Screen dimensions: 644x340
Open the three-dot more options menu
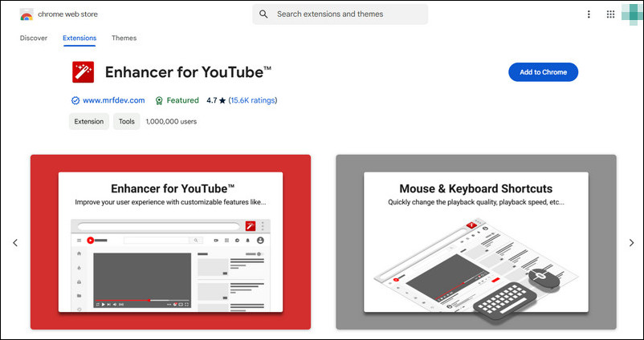coord(589,14)
